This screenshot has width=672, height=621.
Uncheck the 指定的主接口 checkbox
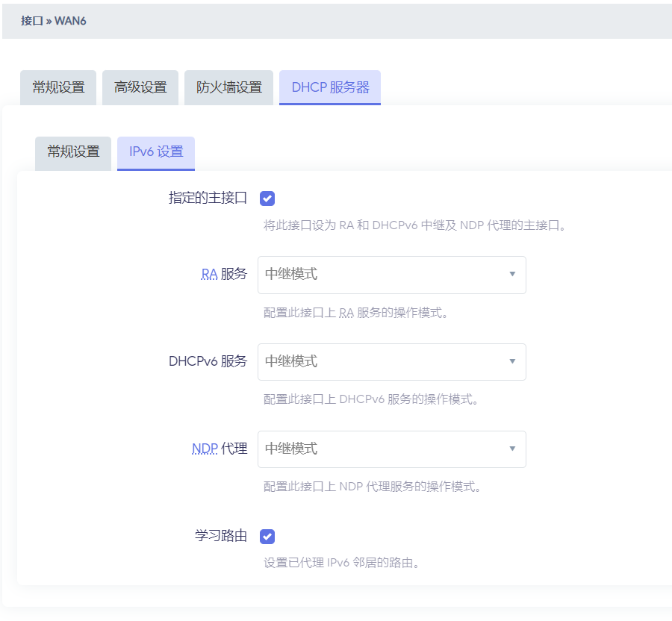click(x=267, y=199)
